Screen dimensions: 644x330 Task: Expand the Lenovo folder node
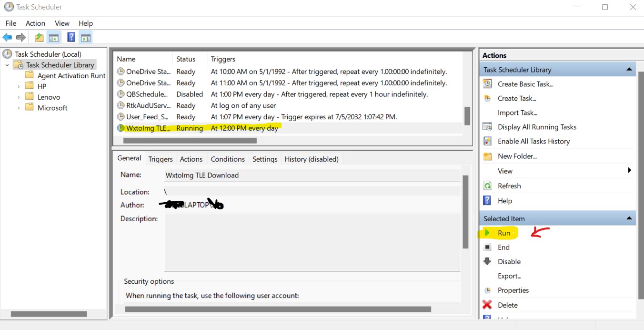[x=19, y=97]
